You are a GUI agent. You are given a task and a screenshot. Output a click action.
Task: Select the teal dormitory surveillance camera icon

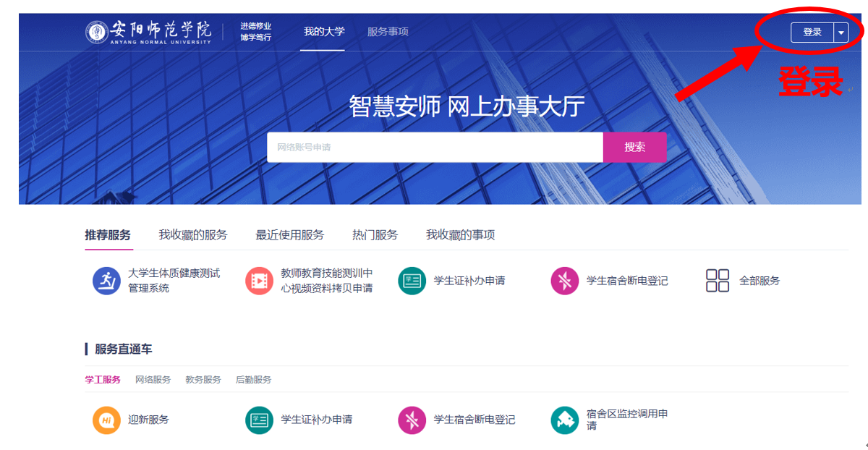(x=564, y=420)
